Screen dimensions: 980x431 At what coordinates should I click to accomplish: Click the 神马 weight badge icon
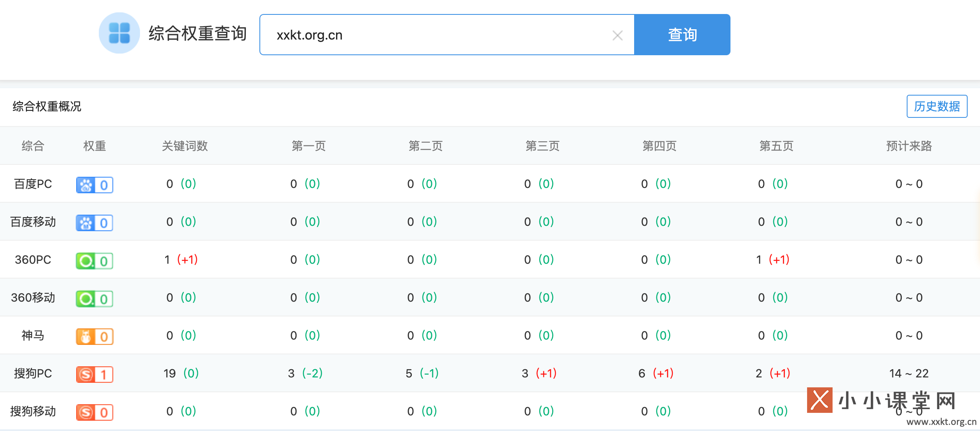coord(95,336)
